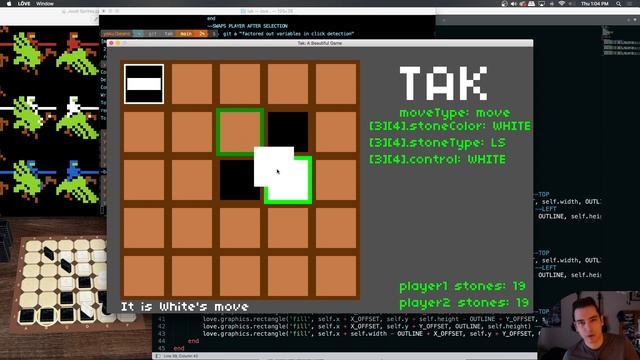This screenshot has width=640, height=360.
Task: Click the green-outlined empty square in the second row
Action: [x=240, y=132]
